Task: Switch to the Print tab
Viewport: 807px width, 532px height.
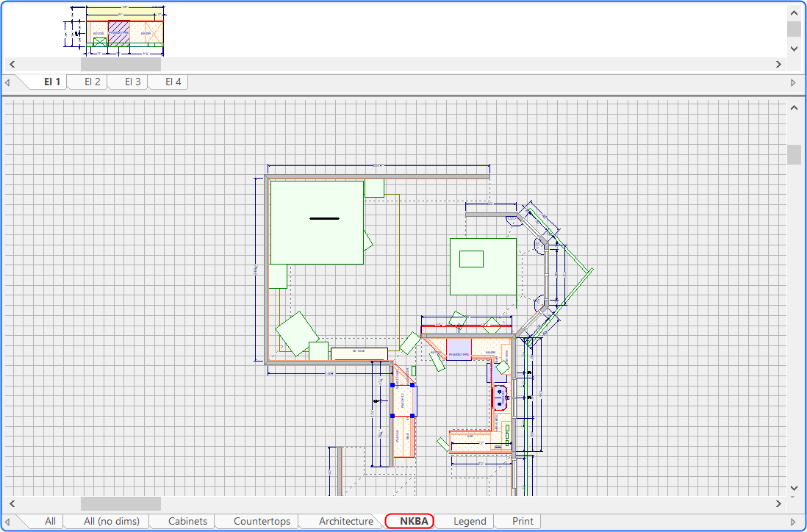Action: coord(523,521)
